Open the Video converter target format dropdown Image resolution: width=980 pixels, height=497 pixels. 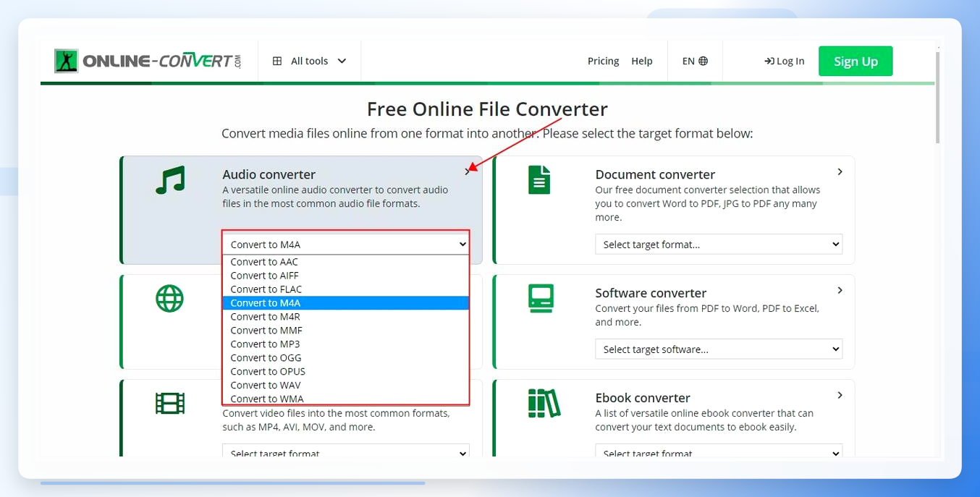click(x=346, y=451)
